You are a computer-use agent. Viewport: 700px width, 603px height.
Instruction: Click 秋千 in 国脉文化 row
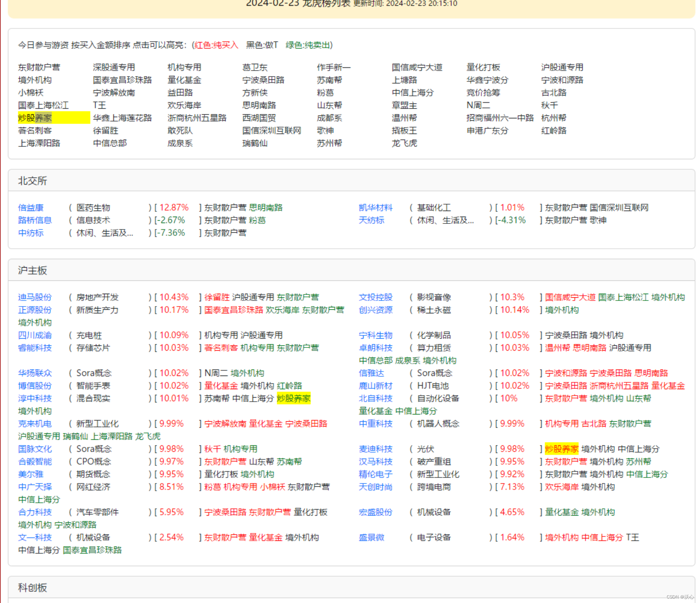coord(213,449)
